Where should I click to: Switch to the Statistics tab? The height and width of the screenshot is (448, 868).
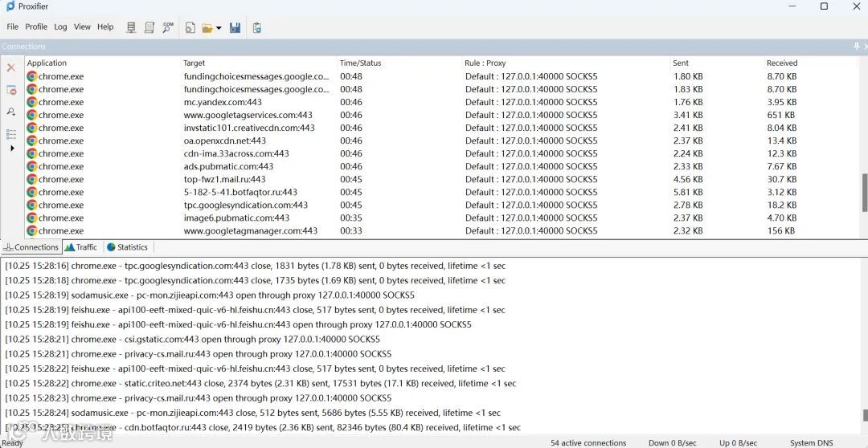[x=127, y=247]
